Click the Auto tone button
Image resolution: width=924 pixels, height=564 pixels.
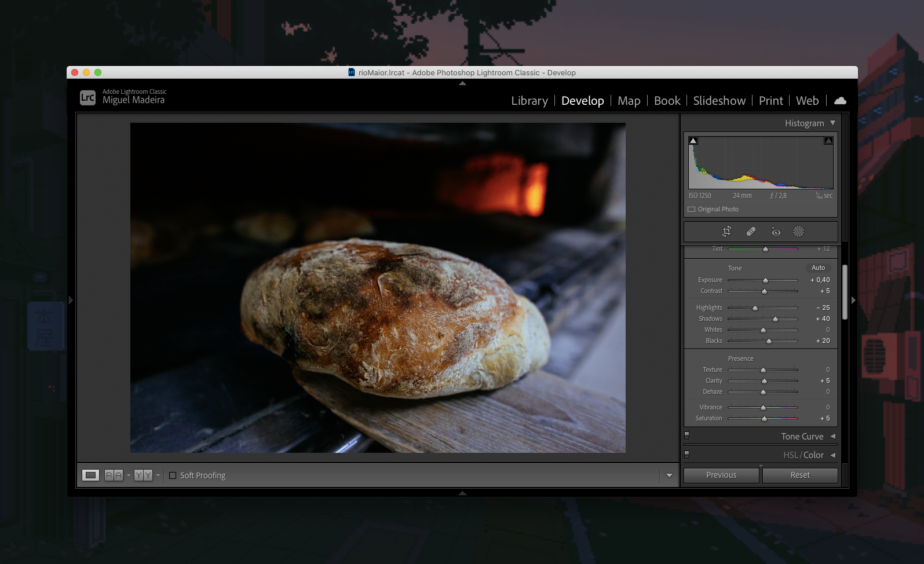coord(818,268)
